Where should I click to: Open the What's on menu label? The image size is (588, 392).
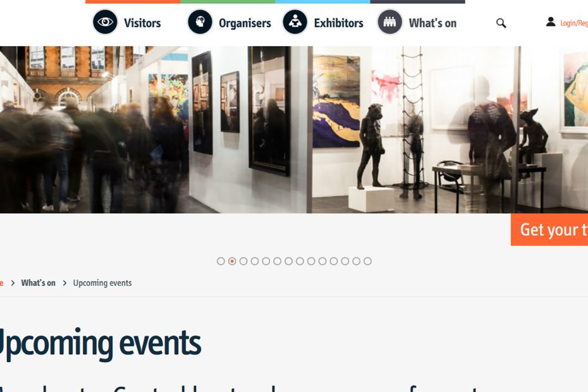click(432, 23)
